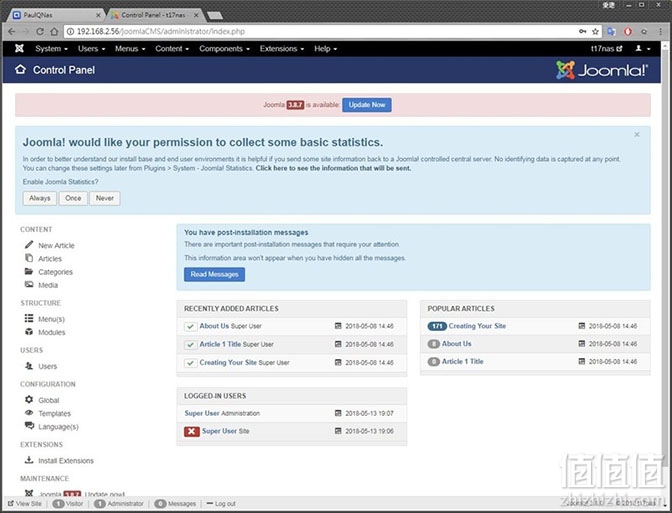Click the calendar icon beside popular Creating Your Site

coord(582,326)
